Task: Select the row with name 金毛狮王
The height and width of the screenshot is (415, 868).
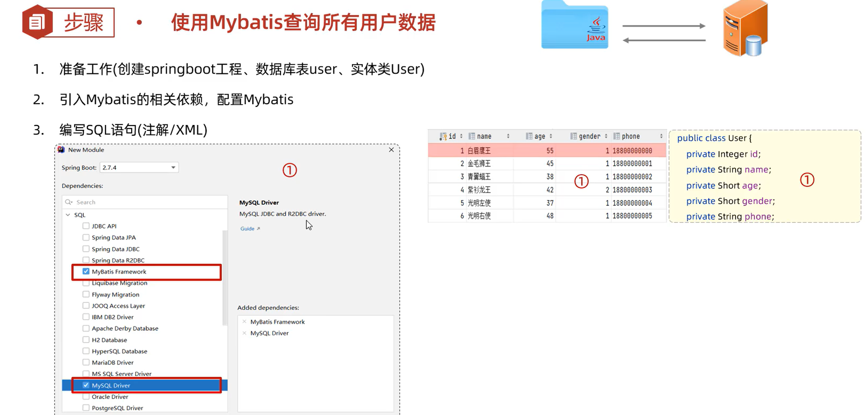Action: (547, 164)
